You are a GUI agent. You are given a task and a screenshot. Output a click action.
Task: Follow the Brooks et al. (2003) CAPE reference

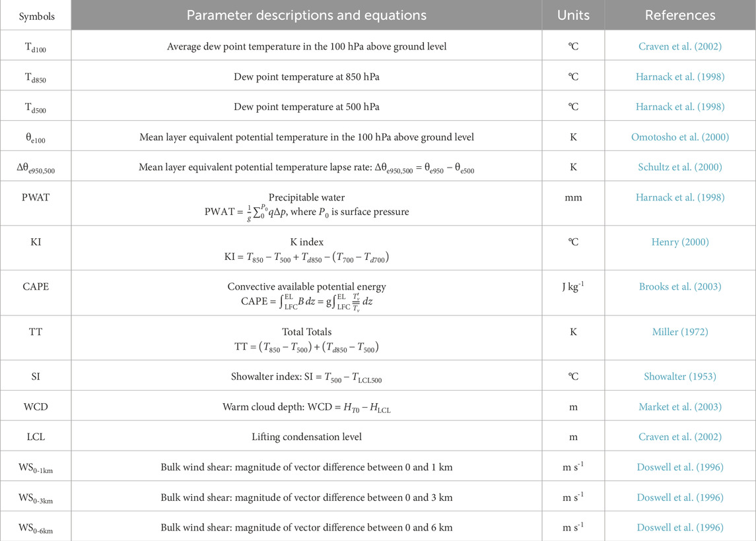pos(679,287)
